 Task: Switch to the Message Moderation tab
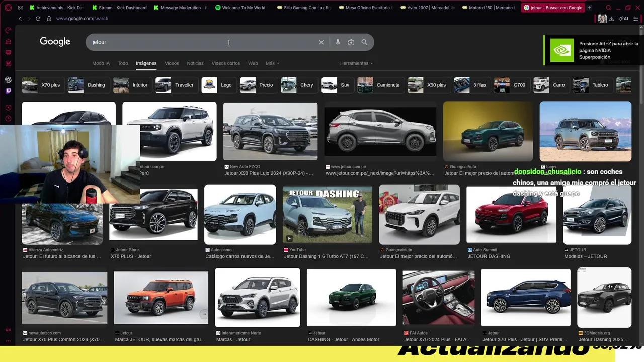pos(180,8)
